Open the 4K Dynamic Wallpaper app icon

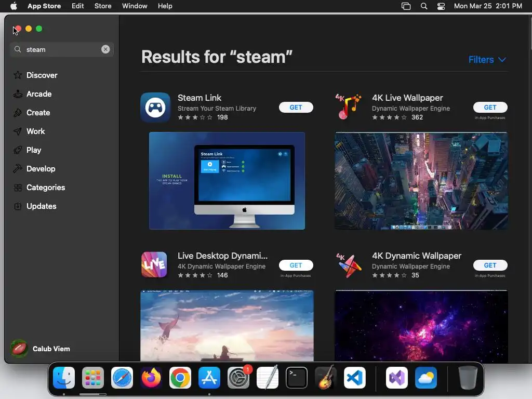pyautogui.click(x=349, y=265)
